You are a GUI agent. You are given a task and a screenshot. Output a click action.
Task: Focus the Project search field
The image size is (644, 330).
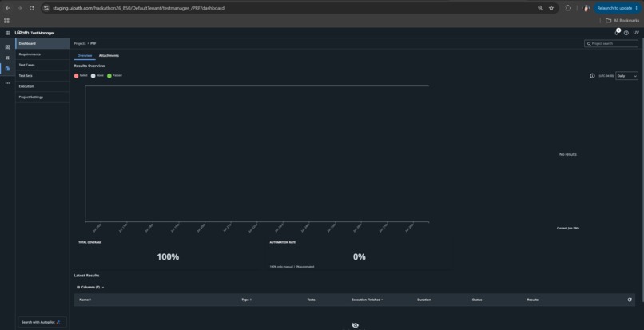point(611,43)
